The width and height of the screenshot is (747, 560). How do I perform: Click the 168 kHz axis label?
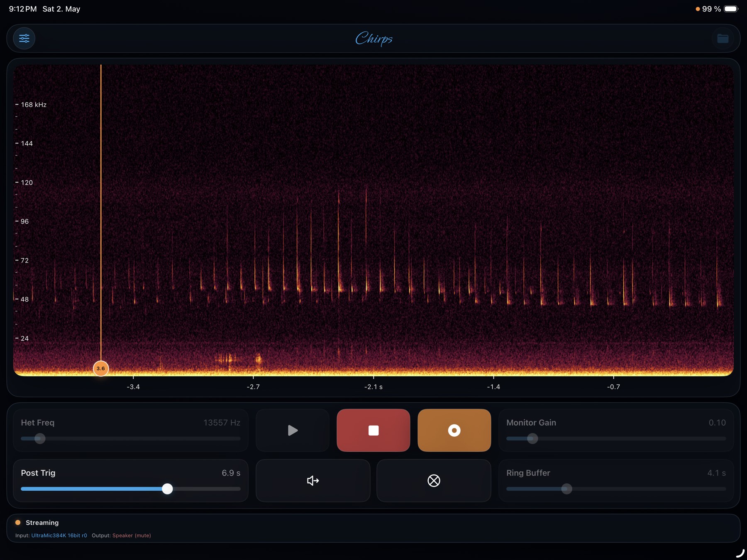34,105
